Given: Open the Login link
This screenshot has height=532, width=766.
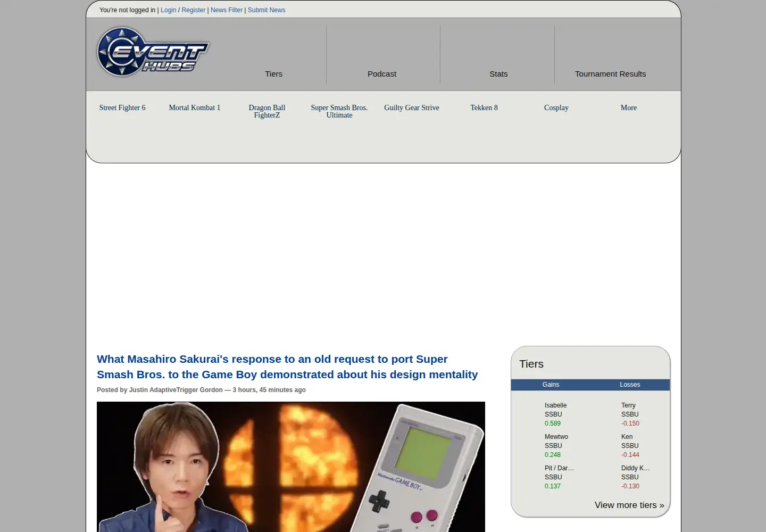Looking at the screenshot, I should (168, 10).
